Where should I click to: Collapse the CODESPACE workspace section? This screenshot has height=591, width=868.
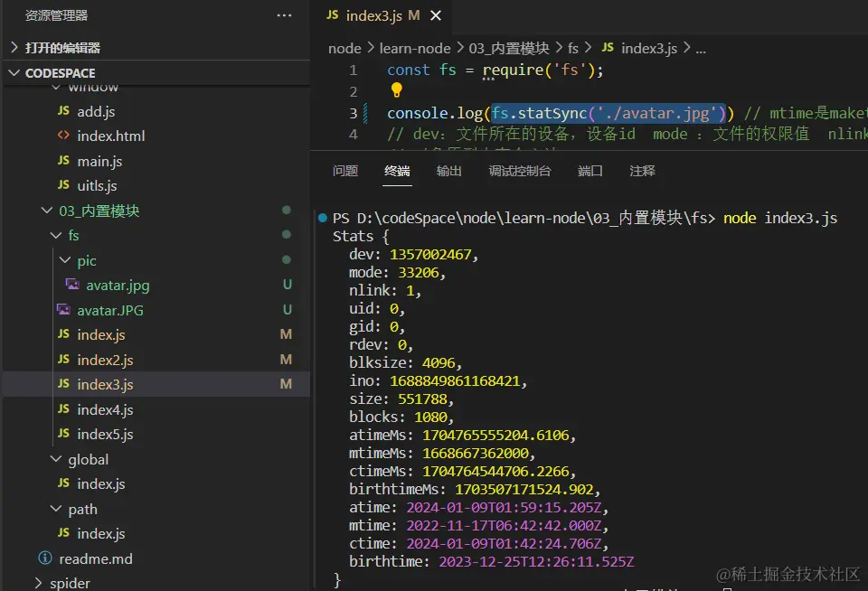14,72
